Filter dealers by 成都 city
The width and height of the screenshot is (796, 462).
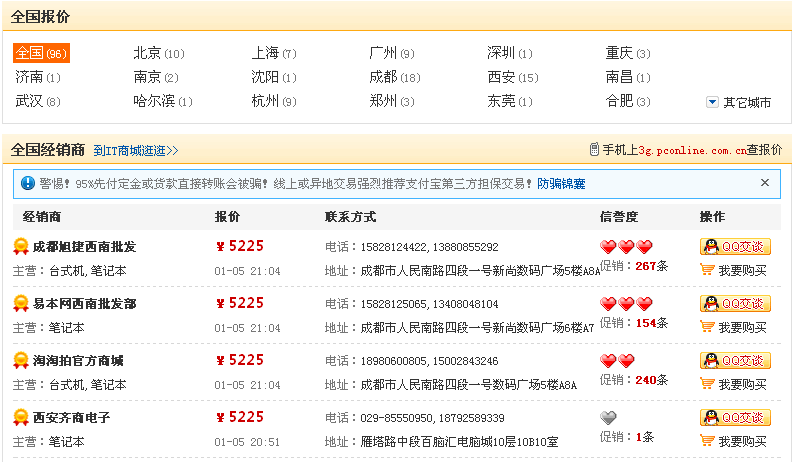[383, 77]
